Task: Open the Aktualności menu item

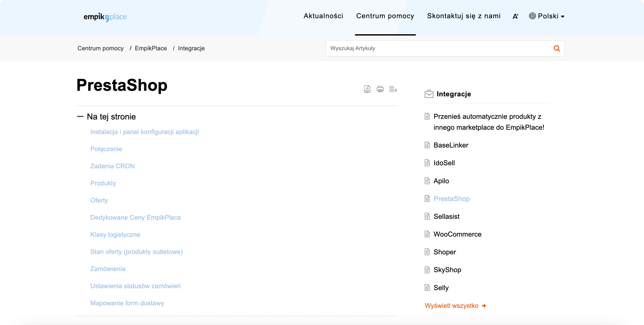Action: [323, 16]
